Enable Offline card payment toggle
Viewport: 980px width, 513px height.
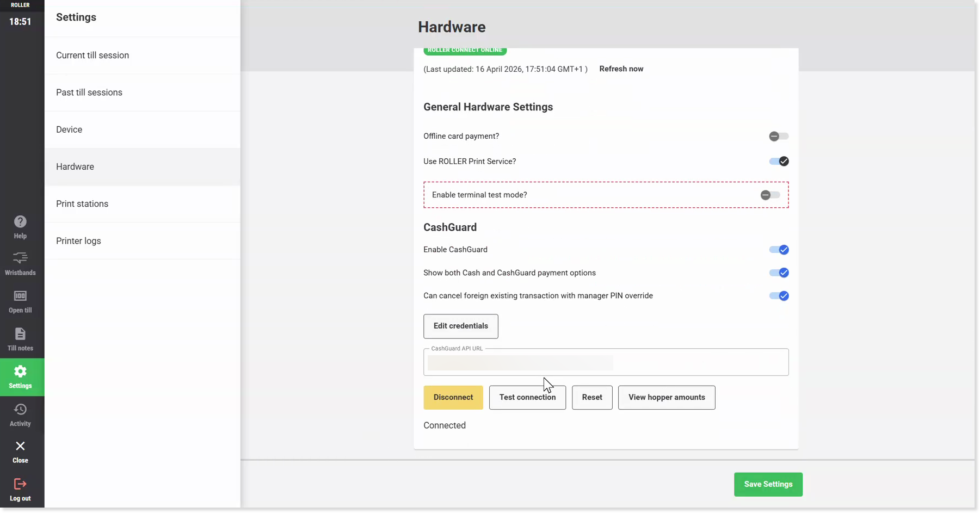point(778,137)
